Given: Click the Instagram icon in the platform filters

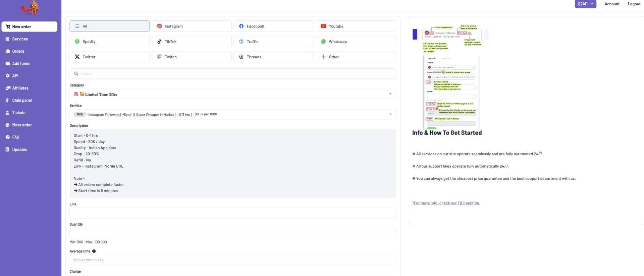Looking at the screenshot, I should tap(159, 26).
